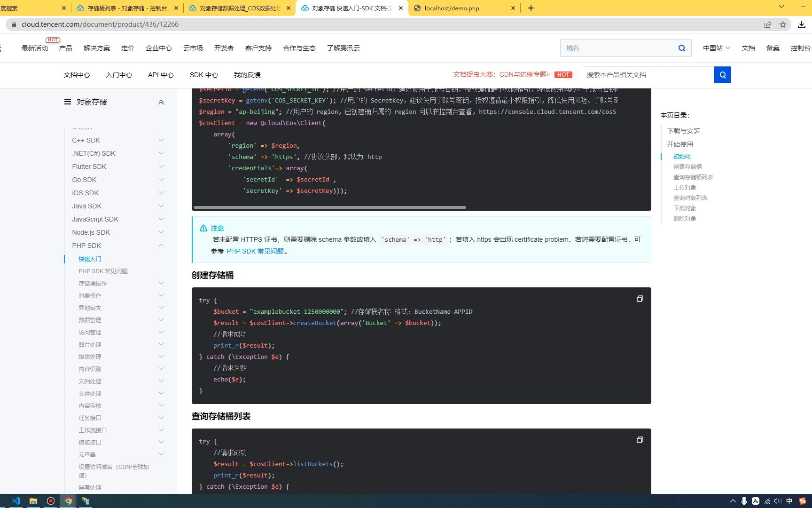This screenshot has width=812, height=508.
Task: Expand the Go SDK section
Action: pyautogui.click(x=161, y=180)
